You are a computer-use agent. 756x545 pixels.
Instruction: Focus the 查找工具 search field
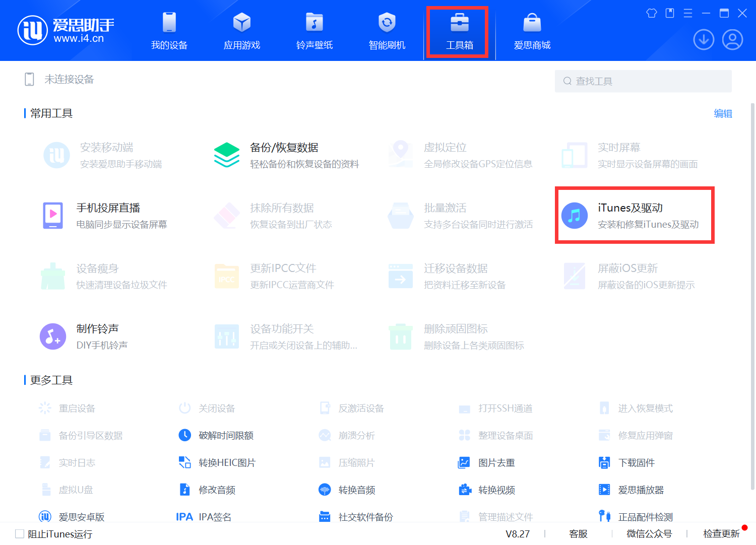[643, 81]
